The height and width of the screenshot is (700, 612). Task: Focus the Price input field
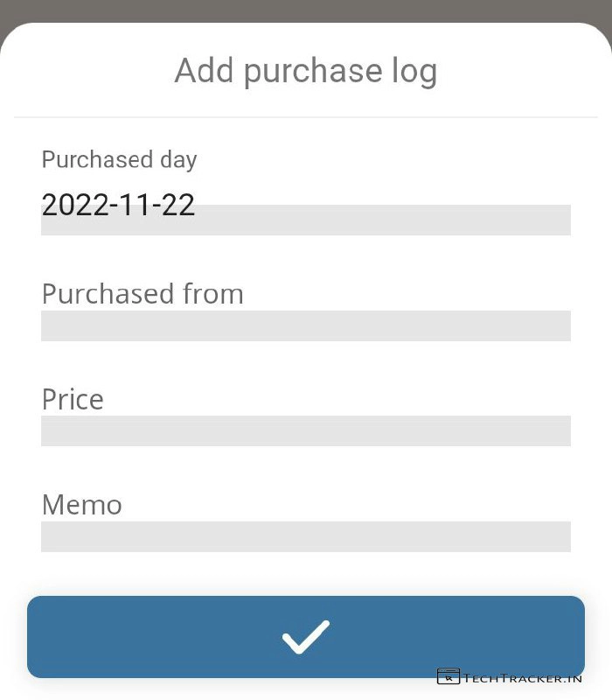[x=306, y=430]
